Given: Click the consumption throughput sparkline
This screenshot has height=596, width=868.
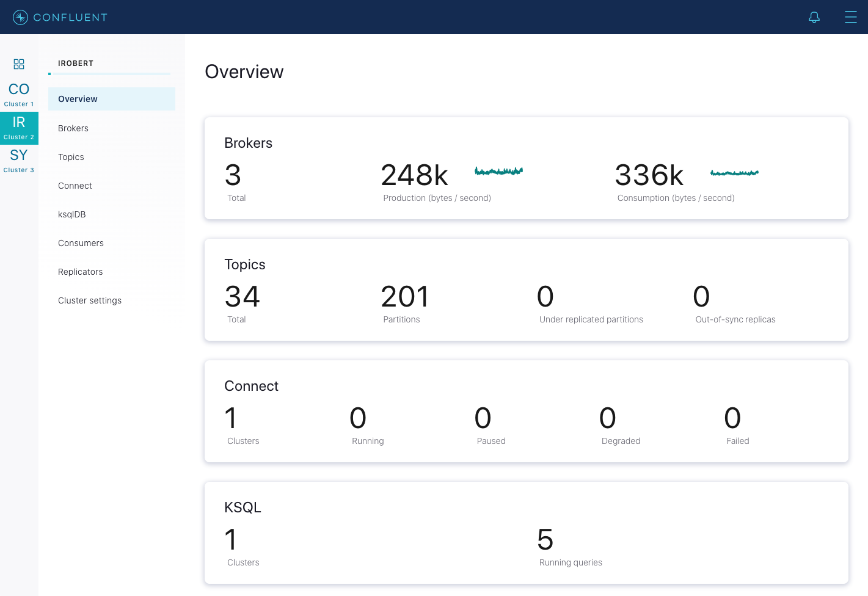Looking at the screenshot, I should (x=734, y=173).
